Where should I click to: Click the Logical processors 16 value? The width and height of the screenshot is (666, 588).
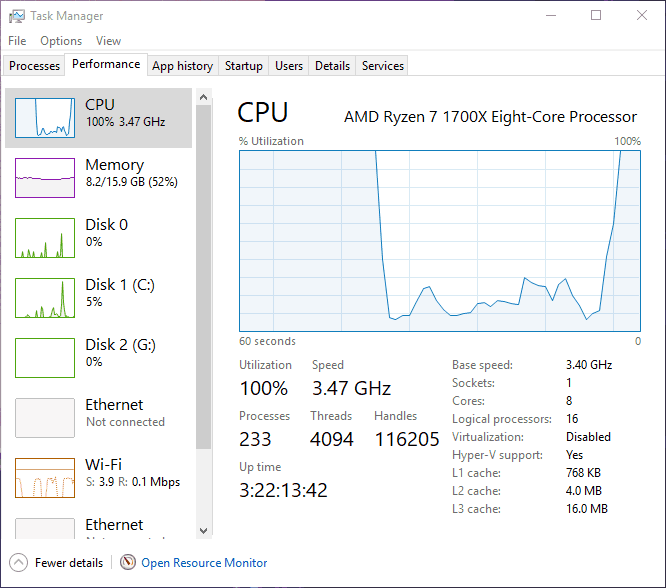click(x=572, y=418)
